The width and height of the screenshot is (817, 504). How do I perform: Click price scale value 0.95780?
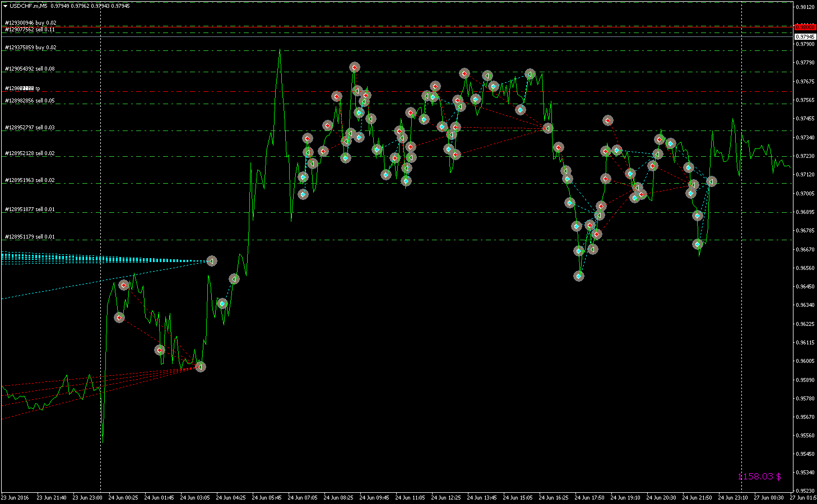[x=806, y=399]
